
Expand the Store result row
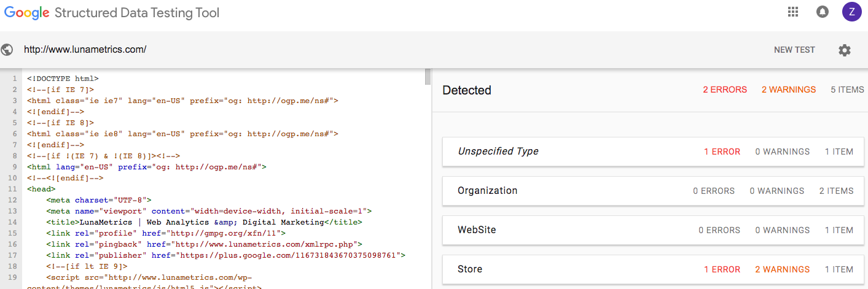click(654, 269)
